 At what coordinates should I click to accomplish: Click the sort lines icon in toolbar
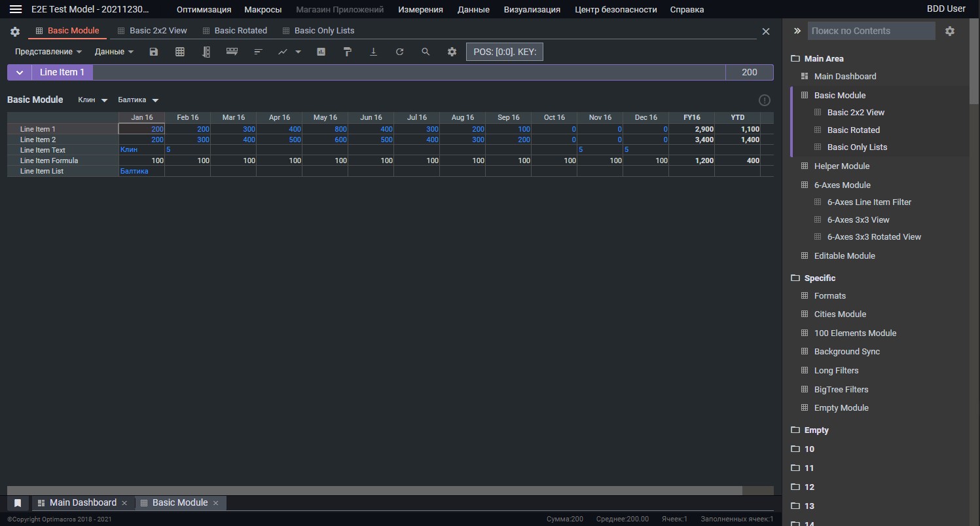(x=258, y=52)
